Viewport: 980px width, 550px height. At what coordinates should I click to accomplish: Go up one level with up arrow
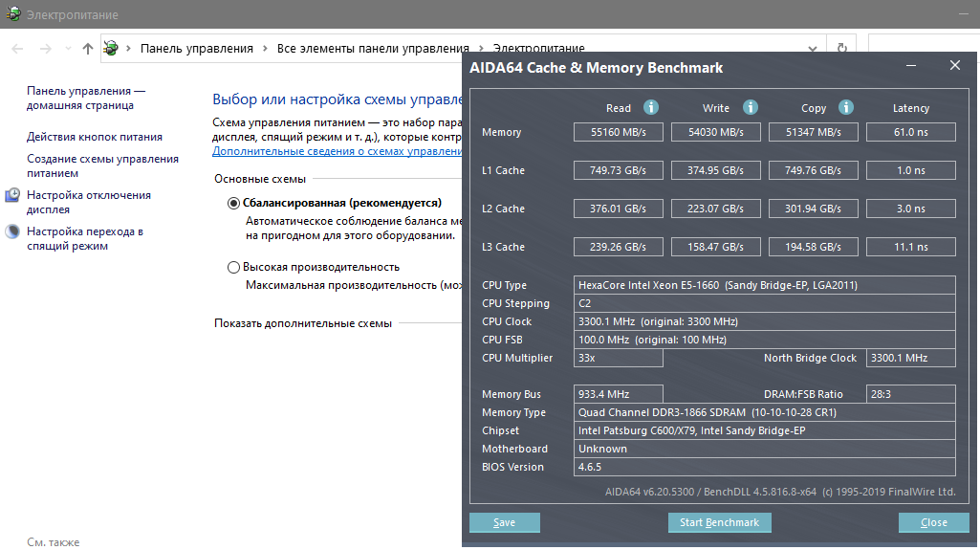tap(88, 48)
